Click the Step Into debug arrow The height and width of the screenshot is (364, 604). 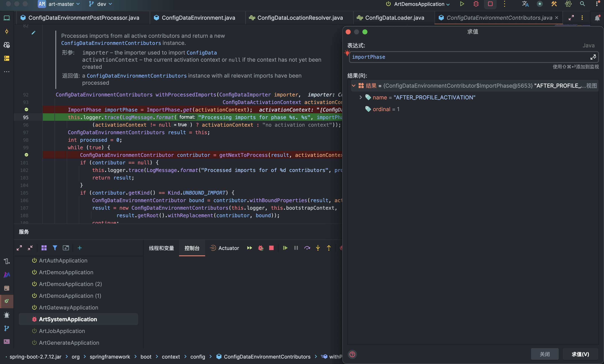[318, 248]
